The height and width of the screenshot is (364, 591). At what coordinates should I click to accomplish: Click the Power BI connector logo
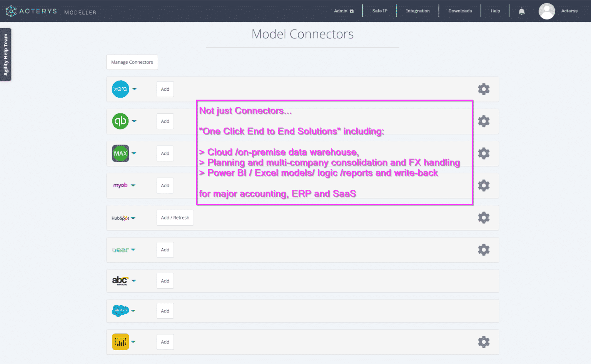[x=120, y=342]
